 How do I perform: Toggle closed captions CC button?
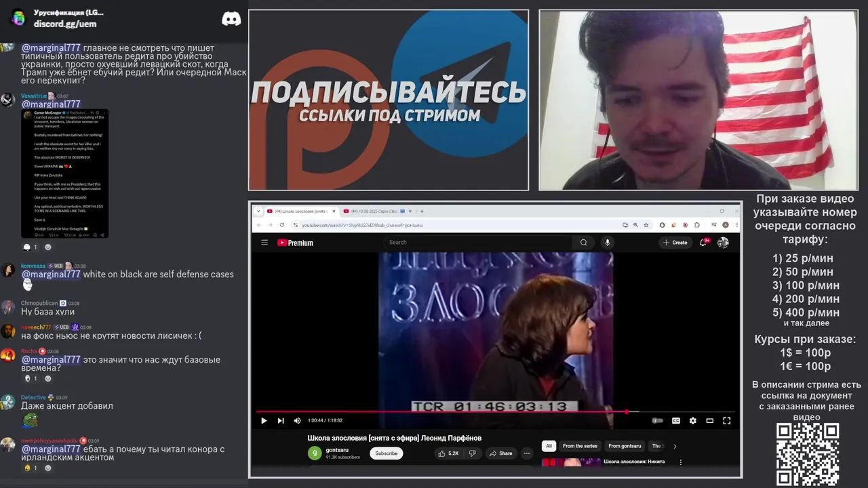click(675, 421)
